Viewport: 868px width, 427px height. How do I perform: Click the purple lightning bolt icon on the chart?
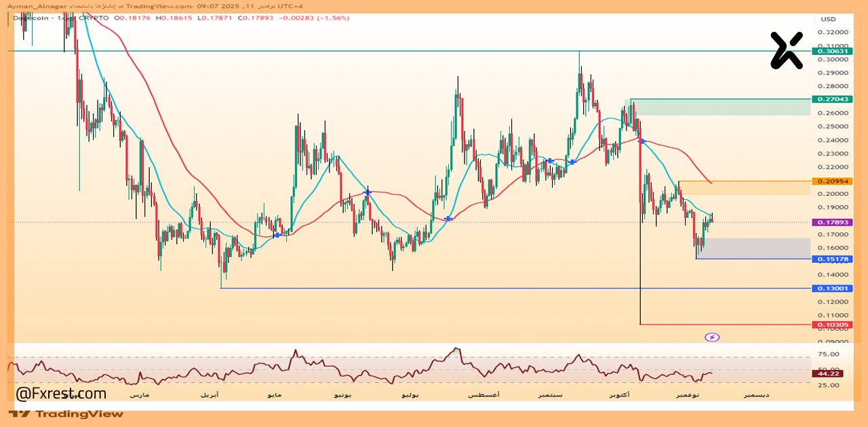(712, 336)
